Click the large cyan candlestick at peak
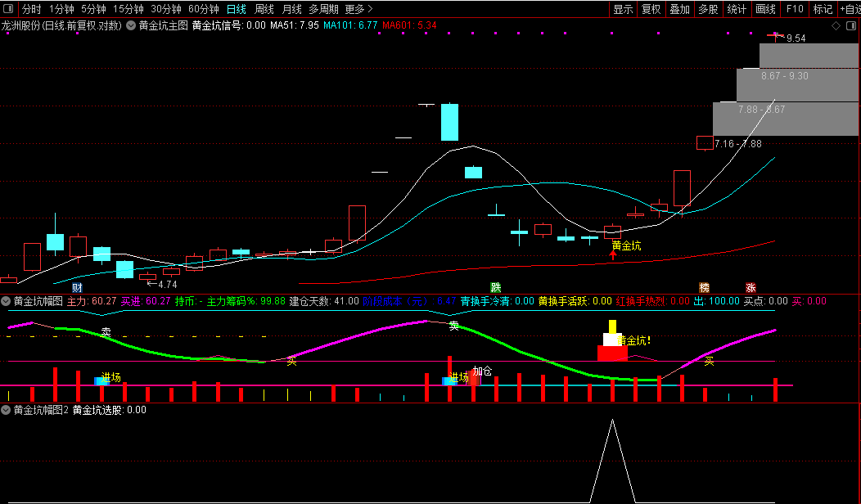Viewport: 861px width, 504px height. pos(449,122)
